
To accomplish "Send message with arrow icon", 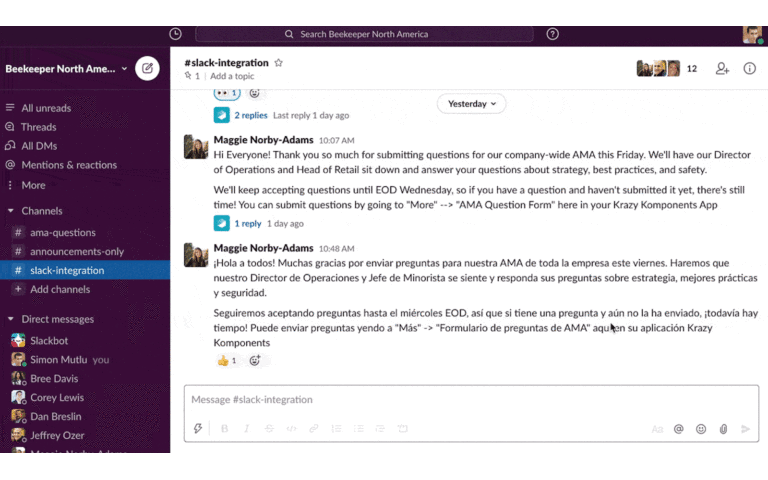I will [745, 429].
